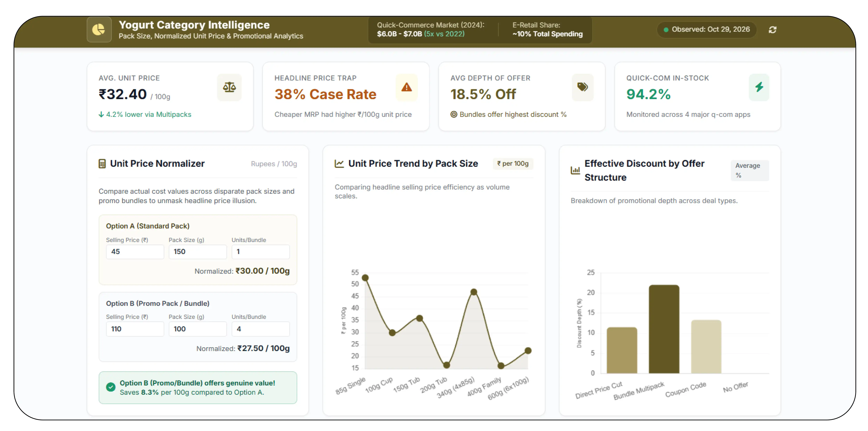The image size is (868, 431).
Task: Click the $6.0B - $7.0B market figure
Action: point(399,34)
